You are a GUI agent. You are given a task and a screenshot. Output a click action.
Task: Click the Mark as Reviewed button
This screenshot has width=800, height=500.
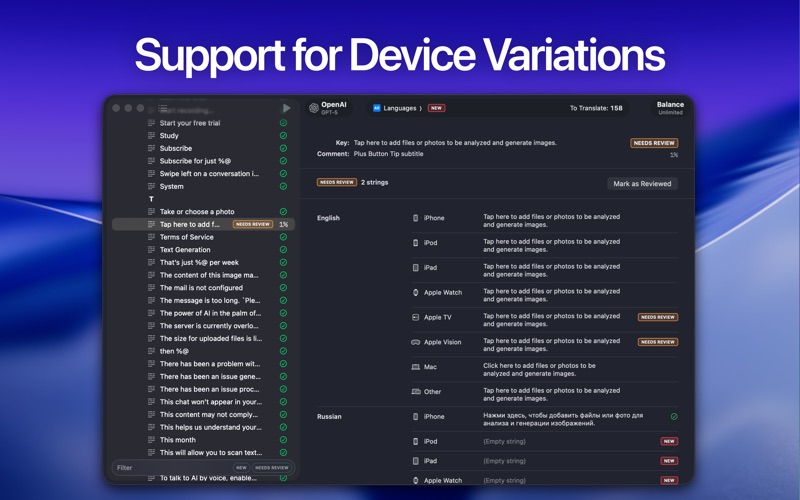pyautogui.click(x=642, y=184)
